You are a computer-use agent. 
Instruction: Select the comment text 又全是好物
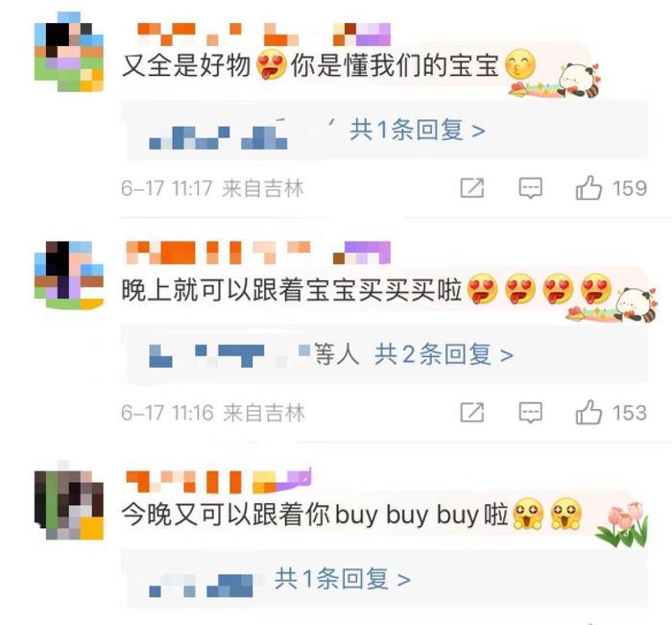186,65
